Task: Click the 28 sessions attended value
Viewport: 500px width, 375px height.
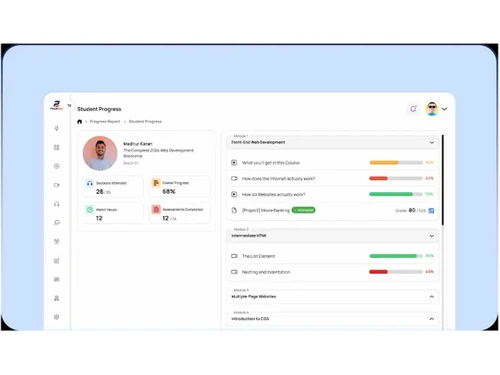Action: [x=99, y=192]
